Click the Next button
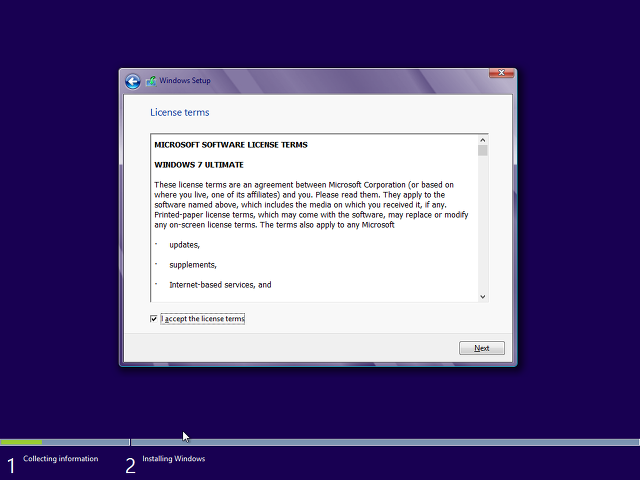The width and height of the screenshot is (640, 480). pos(482,348)
